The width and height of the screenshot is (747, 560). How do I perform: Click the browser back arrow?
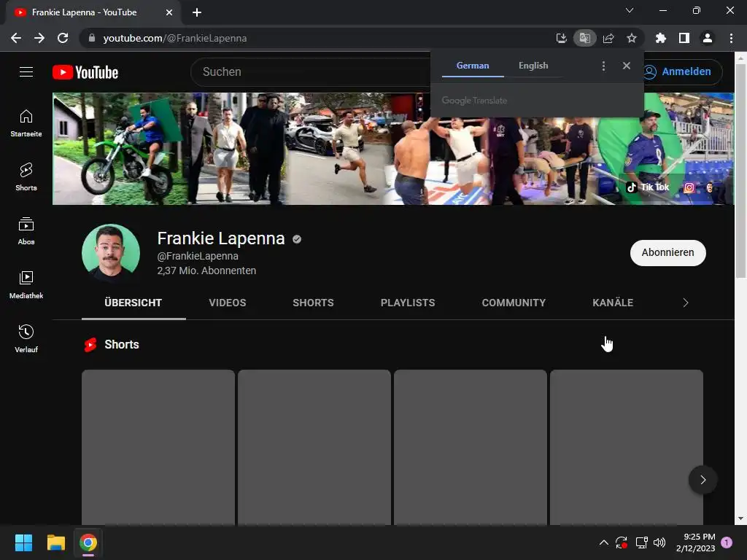(x=16, y=38)
